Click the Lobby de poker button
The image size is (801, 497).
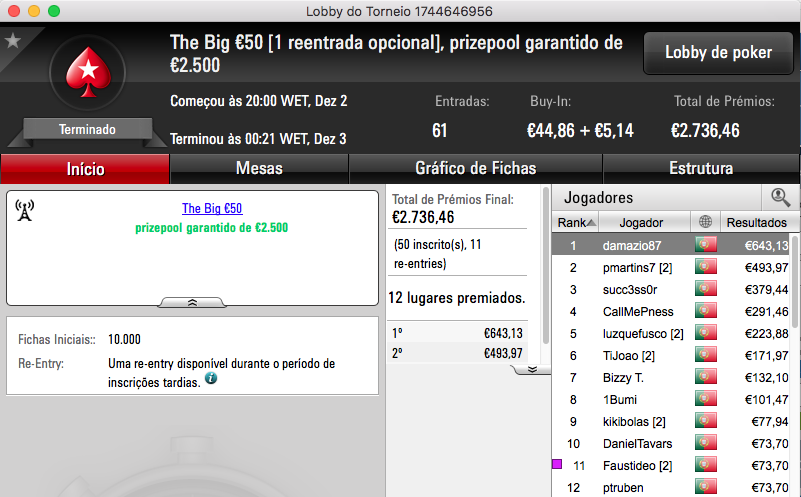(x=718, y=52)
